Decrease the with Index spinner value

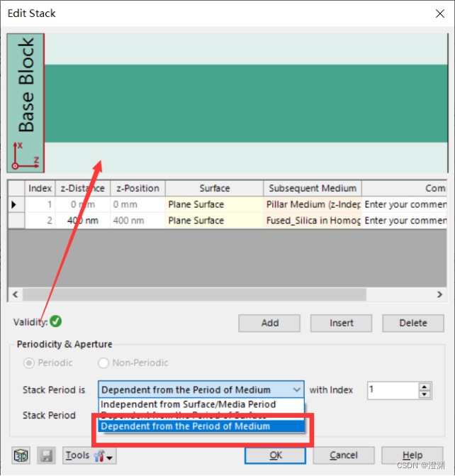pos(425,394)
